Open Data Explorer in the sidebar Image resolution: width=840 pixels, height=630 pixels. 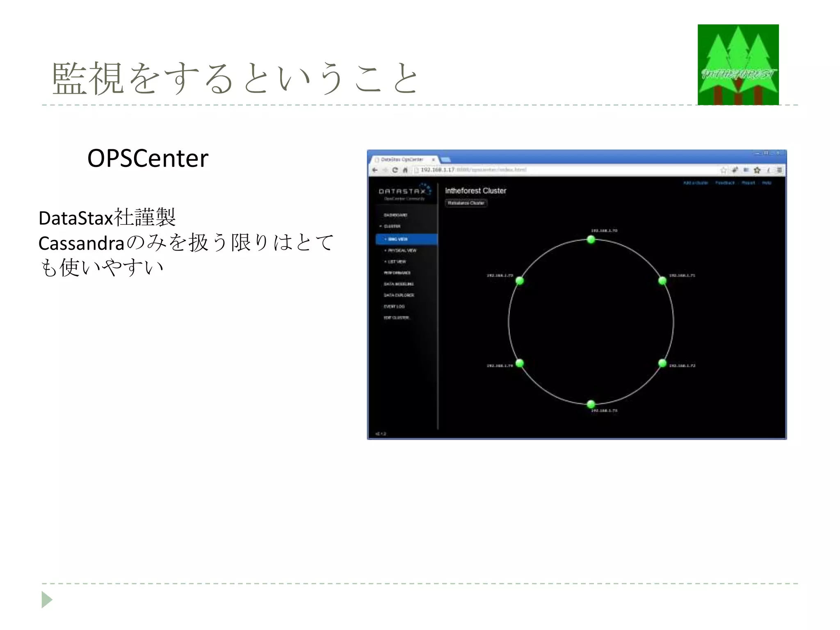click(399, 295)
